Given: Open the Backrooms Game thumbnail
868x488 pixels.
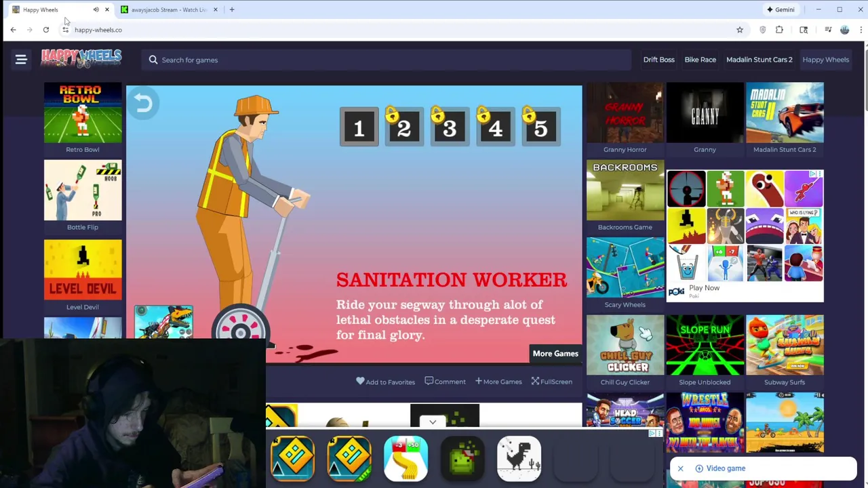Looking at the screenshot, I should [x=625, y=190].
